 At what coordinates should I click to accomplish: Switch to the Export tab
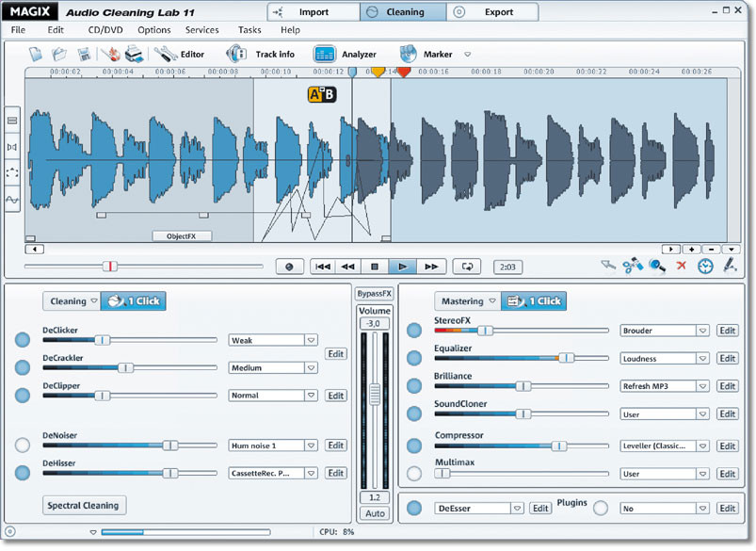[492, 12]
